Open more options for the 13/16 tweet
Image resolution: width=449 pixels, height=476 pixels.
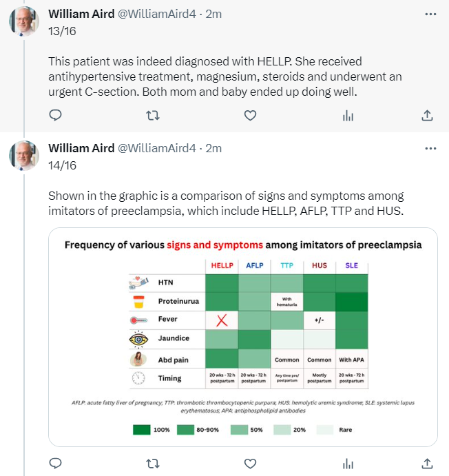(x=430, y=14)
